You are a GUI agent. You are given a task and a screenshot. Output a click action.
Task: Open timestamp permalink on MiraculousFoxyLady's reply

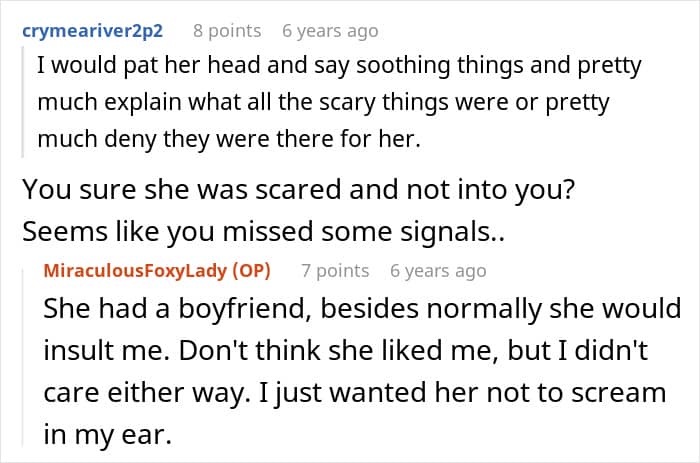pyautogui.click(x=438, y=271)
